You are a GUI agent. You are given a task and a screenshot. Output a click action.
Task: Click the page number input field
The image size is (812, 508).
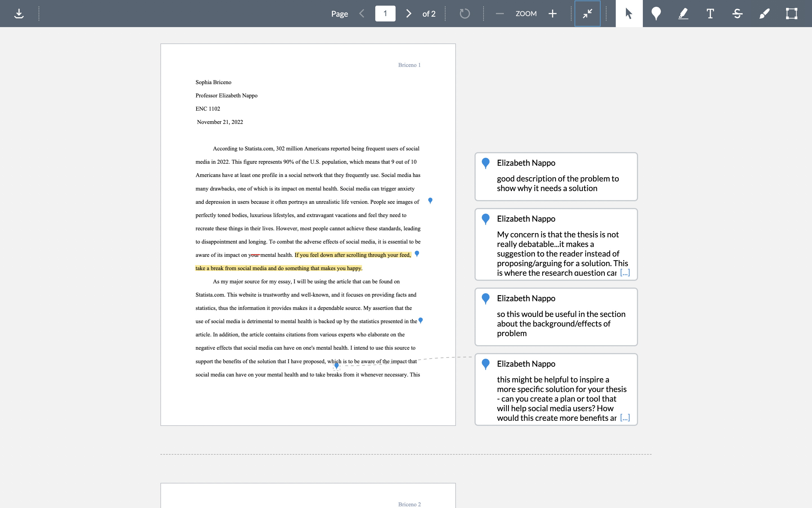click(x=385, y=14)
